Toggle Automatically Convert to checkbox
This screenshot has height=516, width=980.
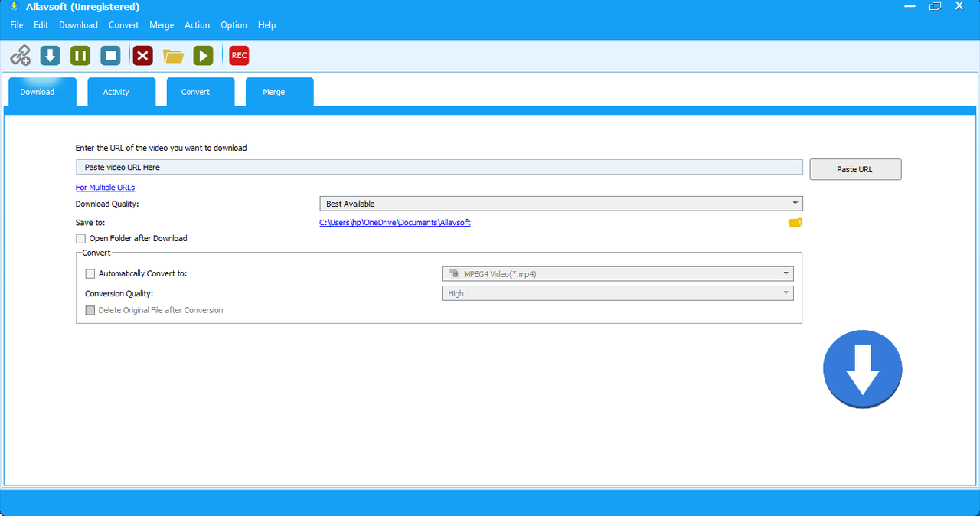(x=90, y=274)
